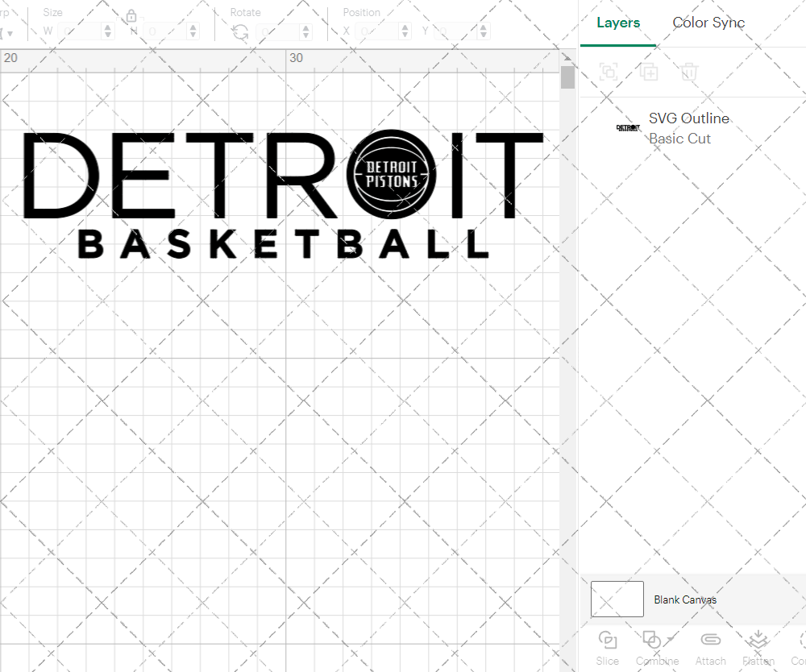Delete the layer using the trash icon
806x672 pixels.
[689, 72]
